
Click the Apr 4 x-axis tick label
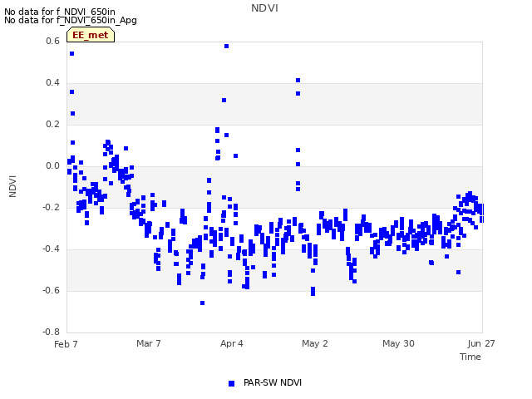(x=232, y=343)
